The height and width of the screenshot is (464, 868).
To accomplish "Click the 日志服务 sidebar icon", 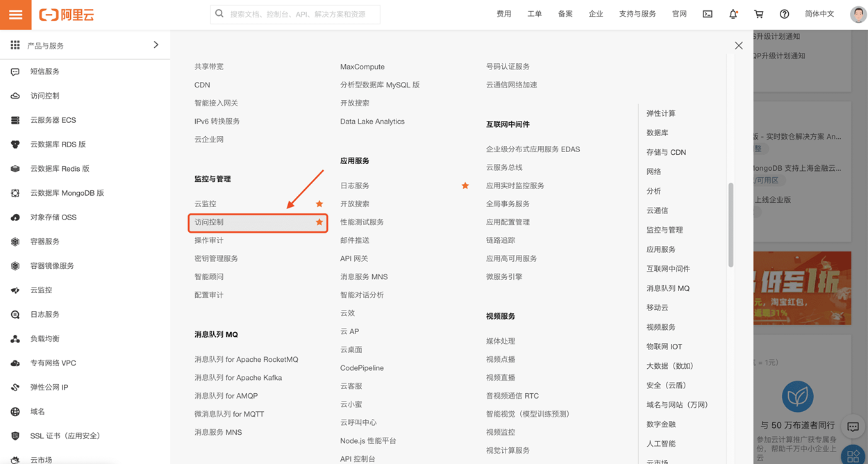I will 15,315.
